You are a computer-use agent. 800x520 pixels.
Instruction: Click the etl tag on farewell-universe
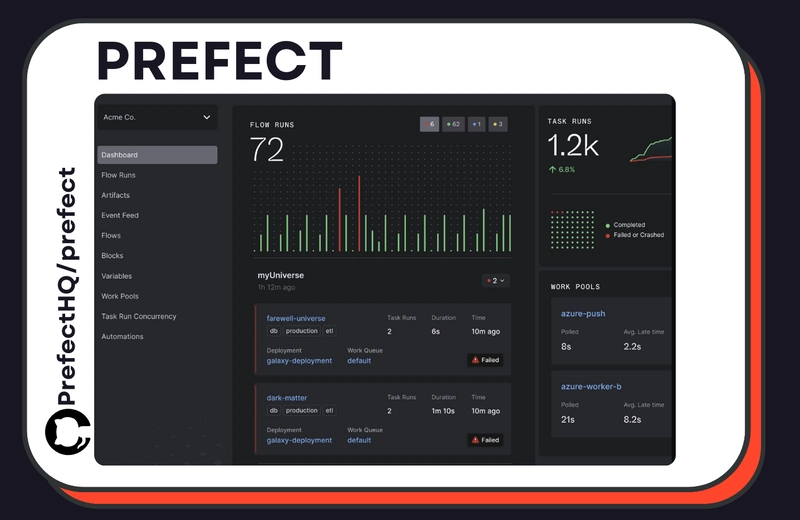pos(330,331)
